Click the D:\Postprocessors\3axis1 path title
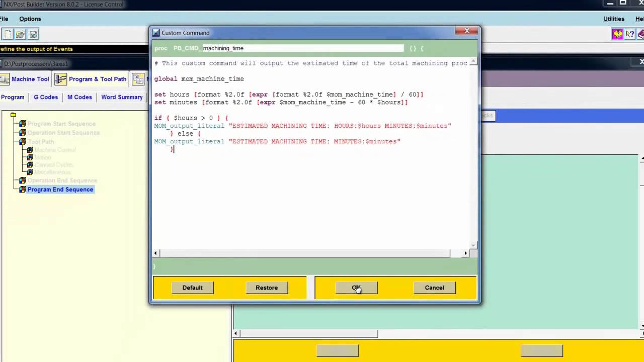Screen dimensions: 644x362 pos(36,64)
